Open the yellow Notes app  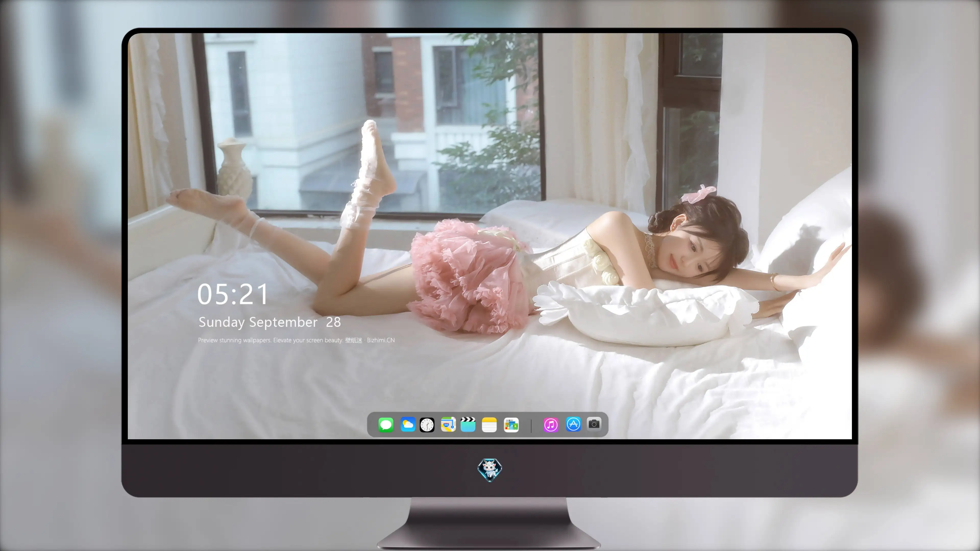[x=489, y=424]
